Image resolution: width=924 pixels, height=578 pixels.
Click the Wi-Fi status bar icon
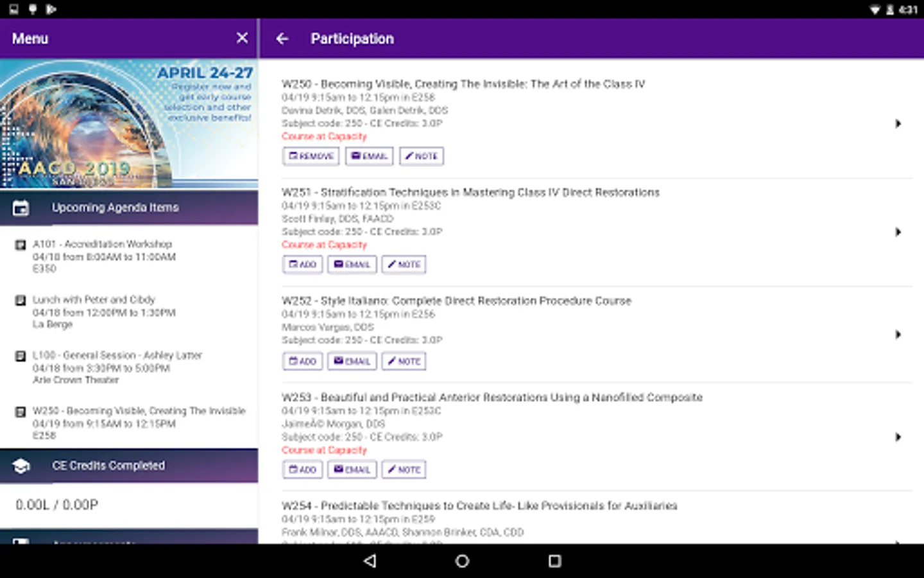click(x=874, y=10)
